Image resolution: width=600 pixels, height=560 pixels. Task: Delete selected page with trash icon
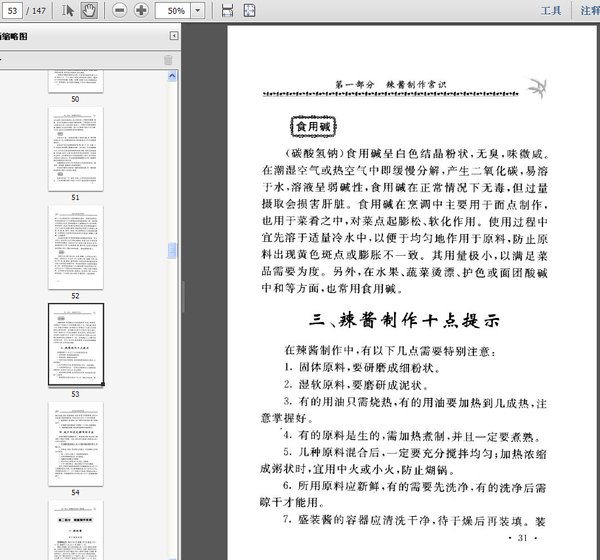coord(168,60)
